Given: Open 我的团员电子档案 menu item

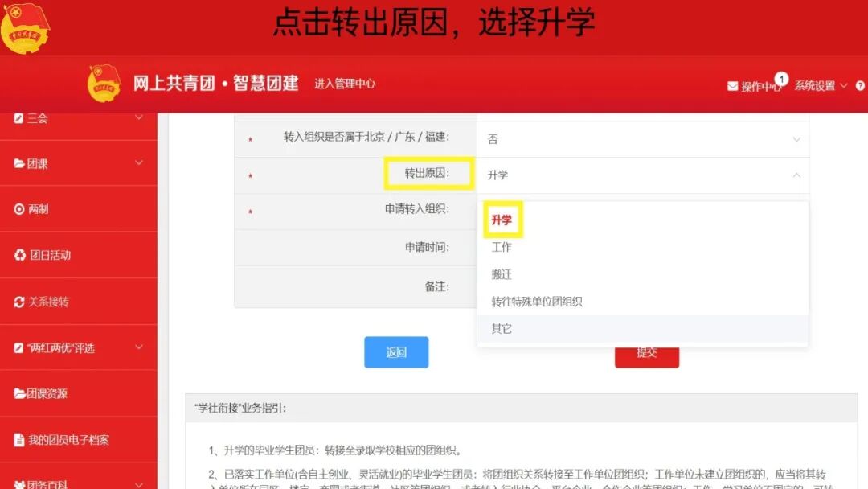Looking at the screenshot, I should pos(79,440).
